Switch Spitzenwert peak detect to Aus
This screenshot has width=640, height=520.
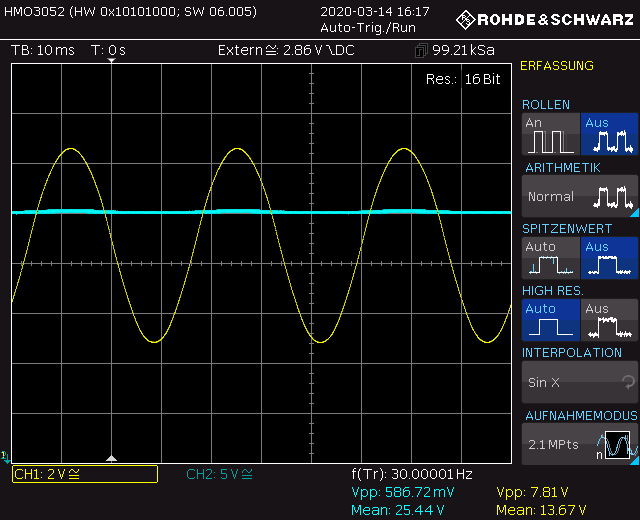(609, 259)
